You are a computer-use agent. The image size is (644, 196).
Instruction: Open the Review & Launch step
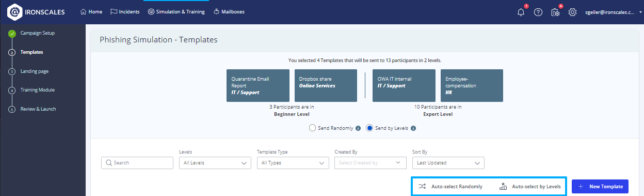(38, 109)
